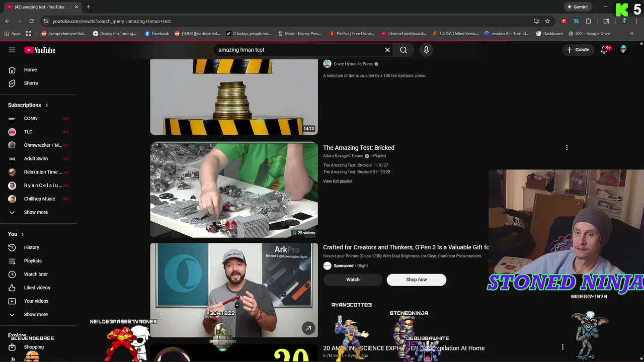Viewport: 644px width, 362px height.
Task: Open the hydraulic press coins video thumbnail
Action: (x=234, y=97)
